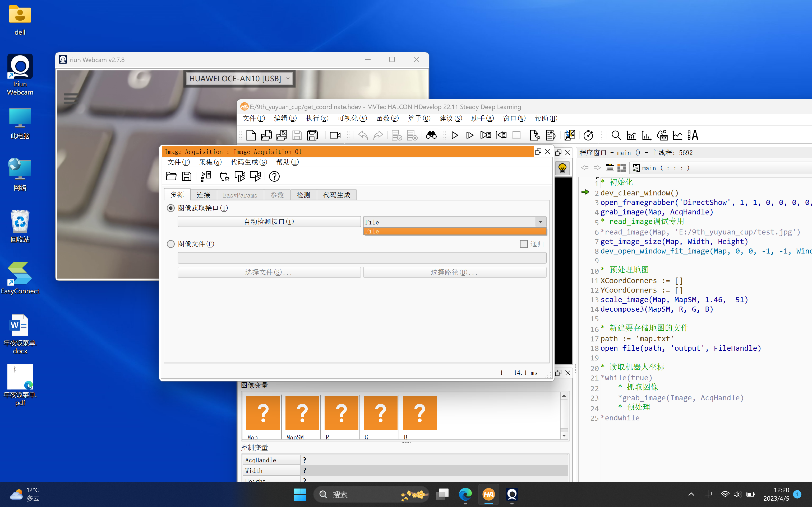Toggle the 递归 checkbox

point(524,244)
